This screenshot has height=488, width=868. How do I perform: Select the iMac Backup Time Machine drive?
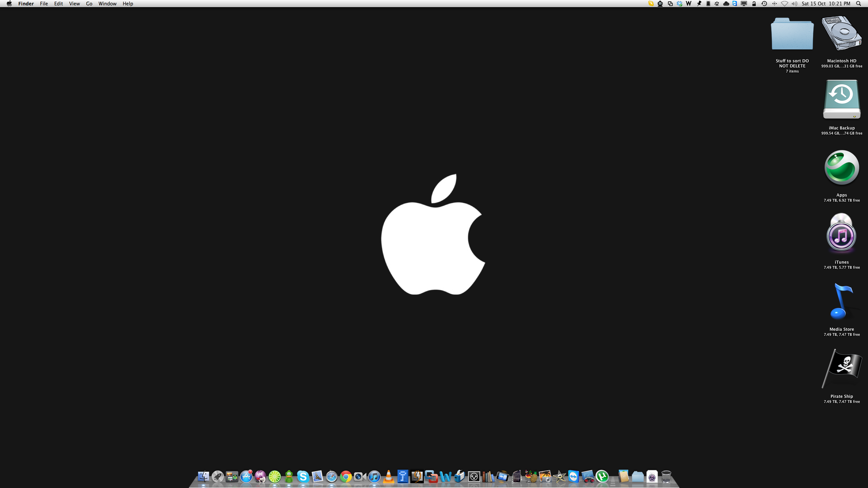(842, 100)
